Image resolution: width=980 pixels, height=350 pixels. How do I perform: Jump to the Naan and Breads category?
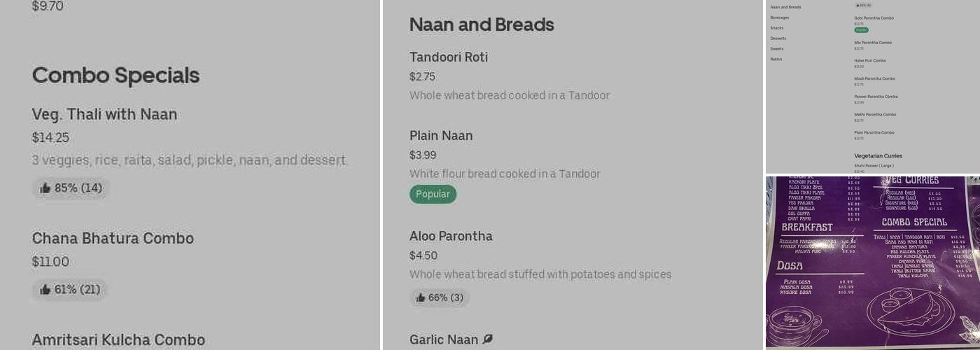tap(785, 7)
